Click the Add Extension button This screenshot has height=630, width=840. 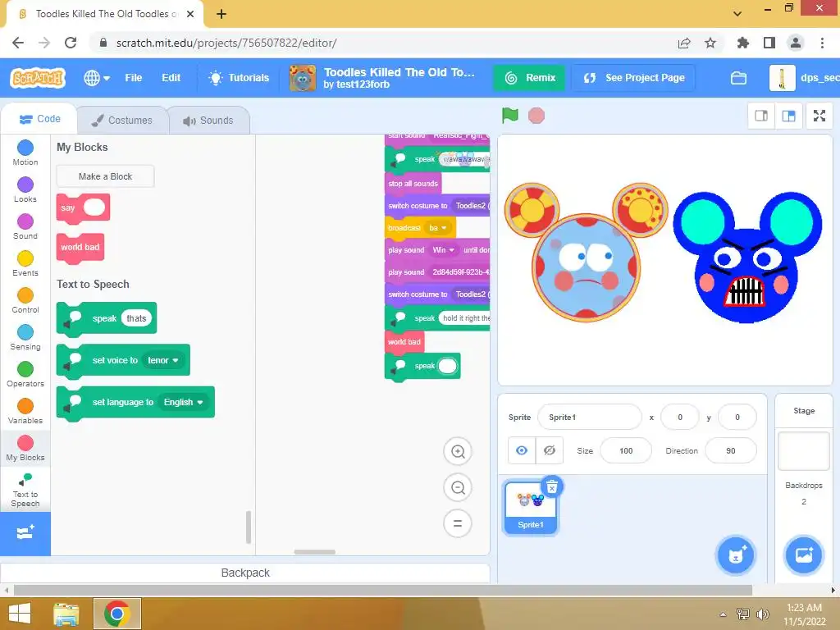pos(25,533)
